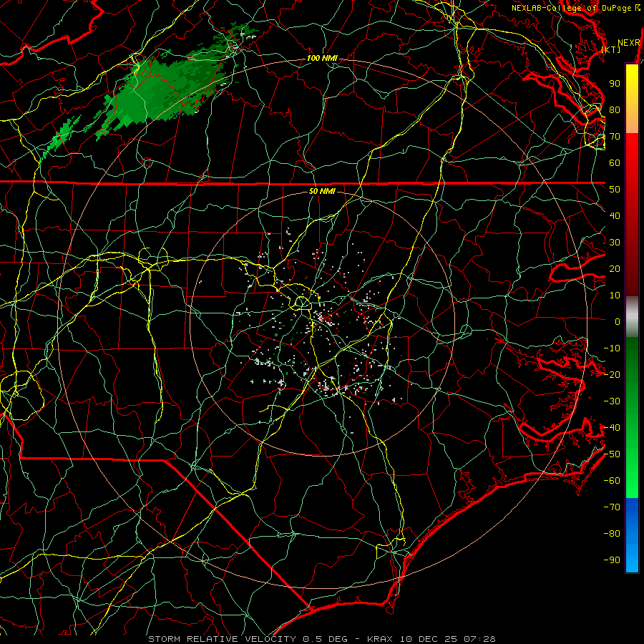Click the 90 value on the velocity scale
The width and height of the screenshot is (644, 644).
615,84
